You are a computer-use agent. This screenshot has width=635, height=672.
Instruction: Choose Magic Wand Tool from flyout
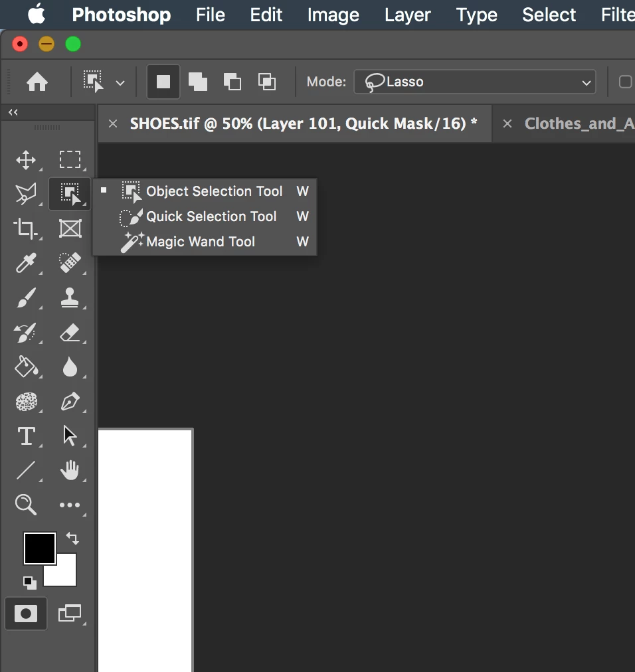pyautogui.click(x=205, y=242)
